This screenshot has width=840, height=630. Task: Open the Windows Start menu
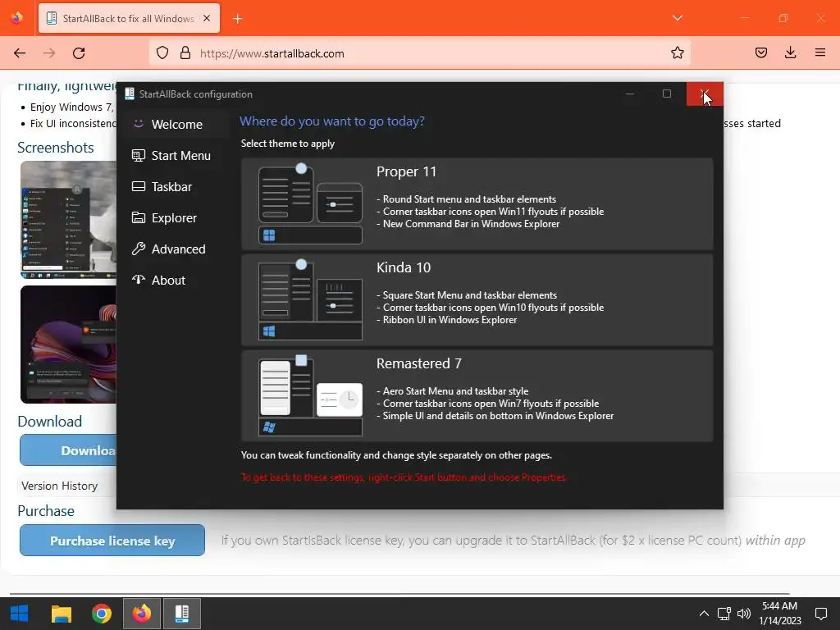coord(19,614)
